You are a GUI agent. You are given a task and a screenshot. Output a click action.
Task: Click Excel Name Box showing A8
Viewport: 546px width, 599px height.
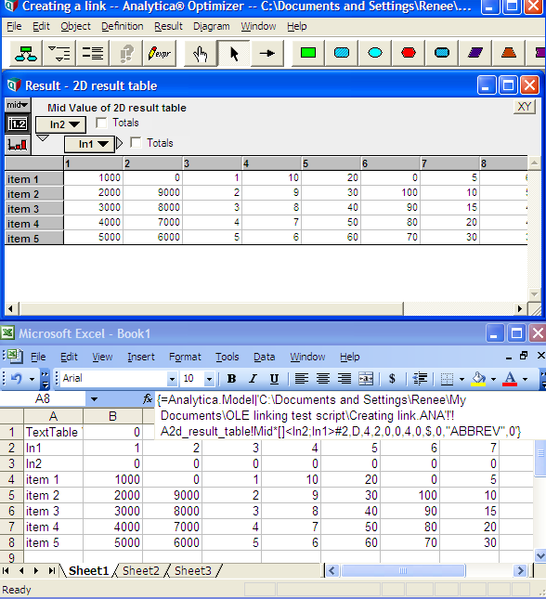coord(42,399)
